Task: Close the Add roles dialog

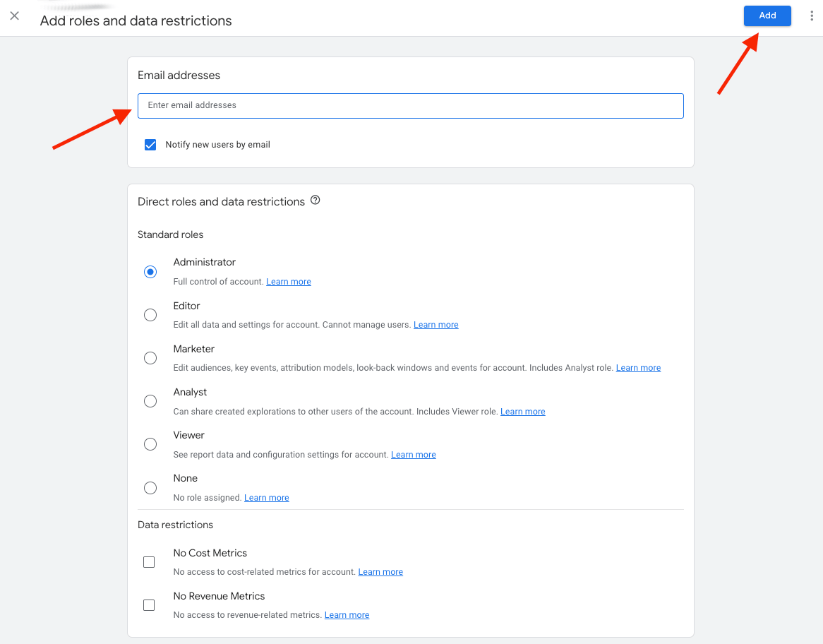Action: (15, 16)
